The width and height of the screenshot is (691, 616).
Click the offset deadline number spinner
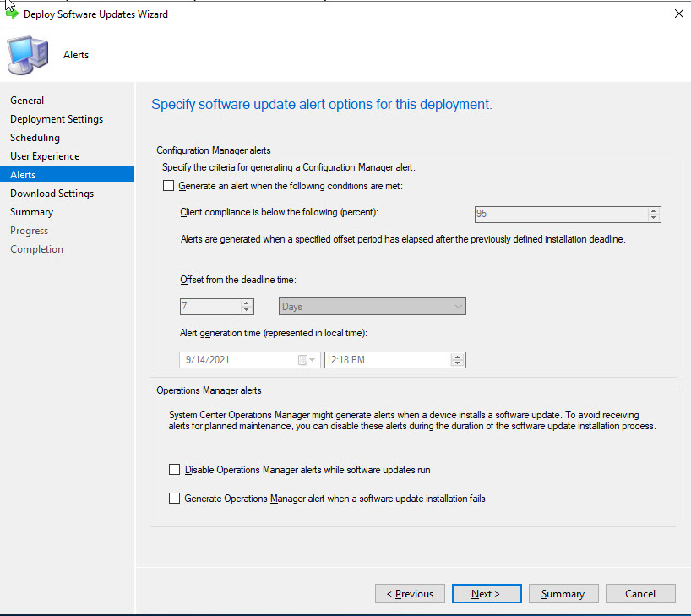click(x=247, y=307)
